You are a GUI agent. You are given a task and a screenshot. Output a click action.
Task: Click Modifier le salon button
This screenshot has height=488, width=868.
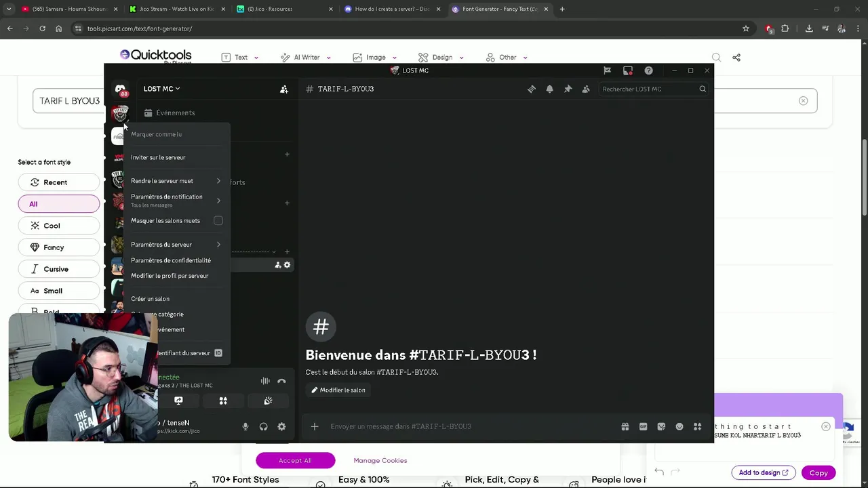point(338,390)
